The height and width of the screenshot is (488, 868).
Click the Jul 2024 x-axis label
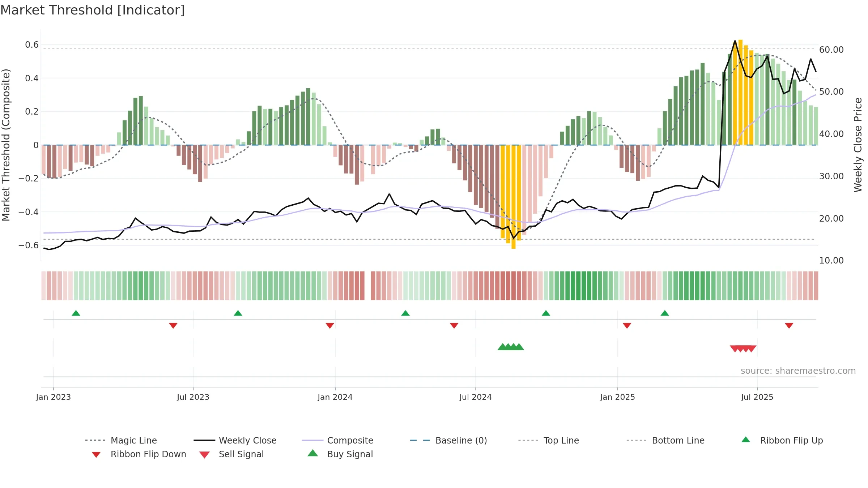pos(476,397)
